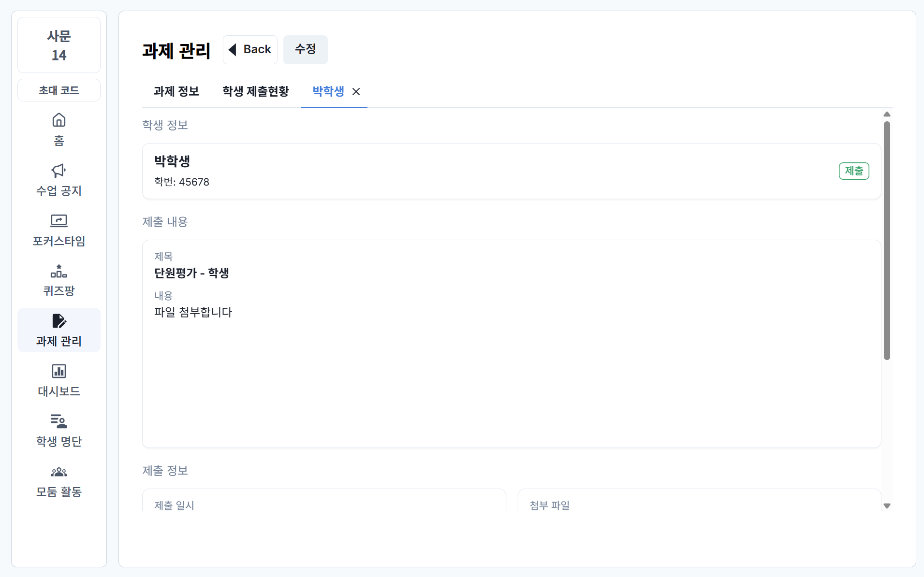Click the green 제출 status badge
This screenshot has height=577, width=924.
(x=854, y=171)
